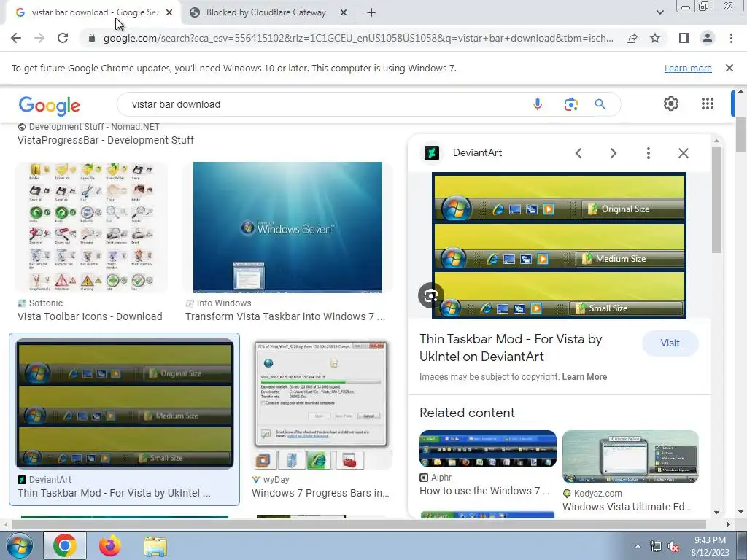Viewport: 747px width, 560px height.
Task: Open the taskbar clock and date
Action: tap(710, 546)
